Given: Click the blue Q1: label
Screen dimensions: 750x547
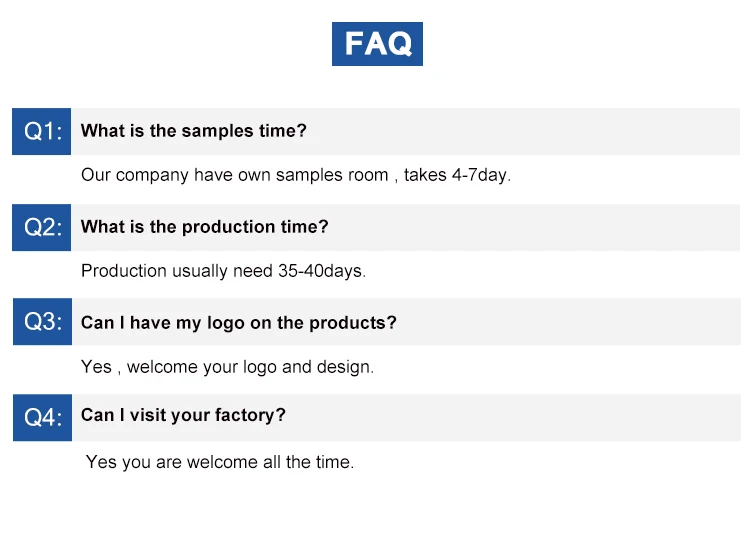Looking at the screenshot, I should pos(42,131).
